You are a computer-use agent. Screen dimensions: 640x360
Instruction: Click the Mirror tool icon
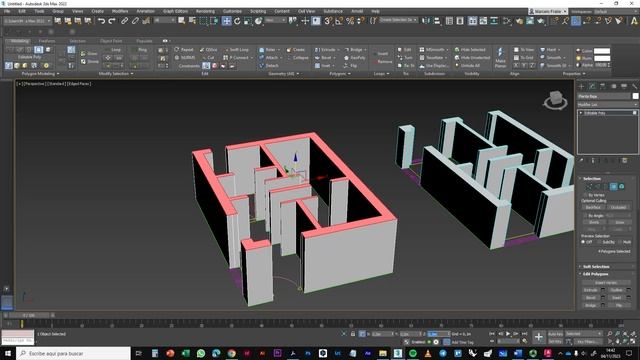click(426, 21)
